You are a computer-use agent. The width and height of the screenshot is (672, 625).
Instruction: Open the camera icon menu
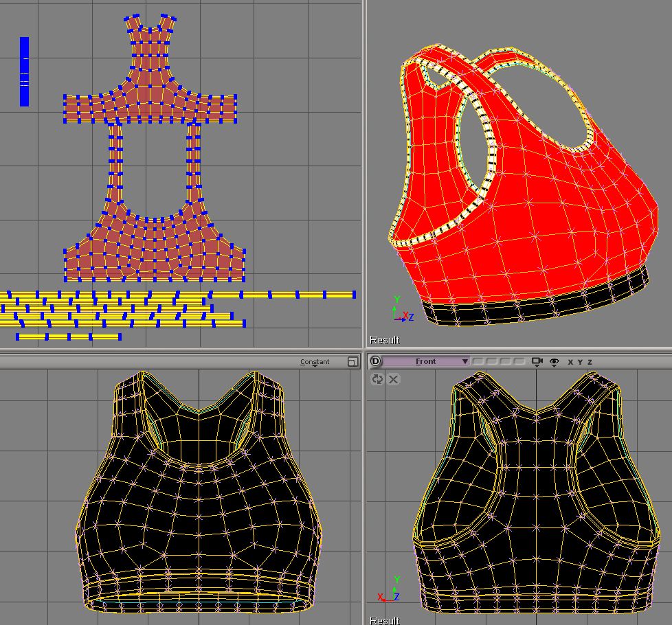pyautogui.click(x=537, y=361)
